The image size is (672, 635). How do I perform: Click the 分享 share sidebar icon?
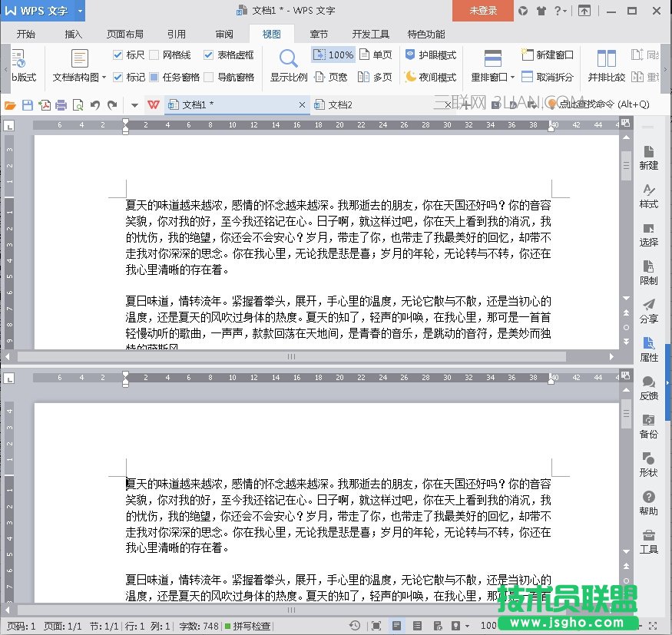coord(649,310)
